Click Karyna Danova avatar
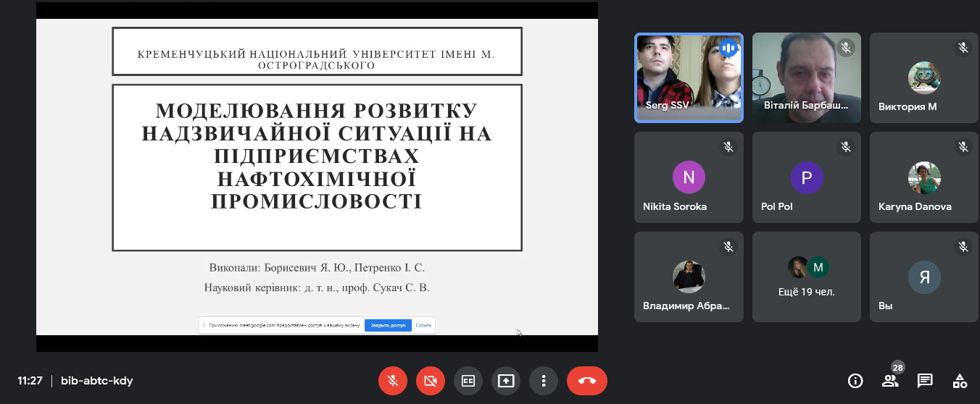Image resolution: width=980 pixels, height=404 pixels. [924, 177]
